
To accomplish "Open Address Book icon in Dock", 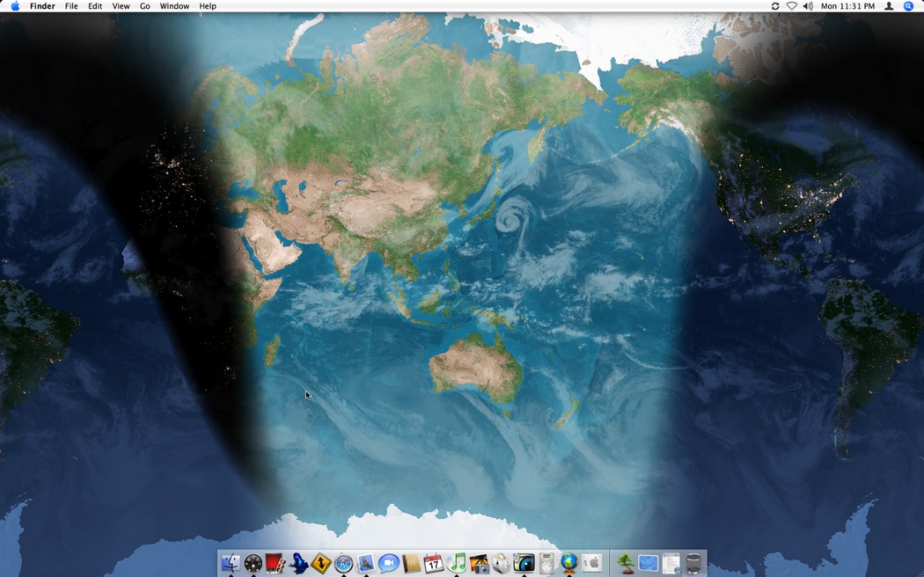I will point(411,564).
